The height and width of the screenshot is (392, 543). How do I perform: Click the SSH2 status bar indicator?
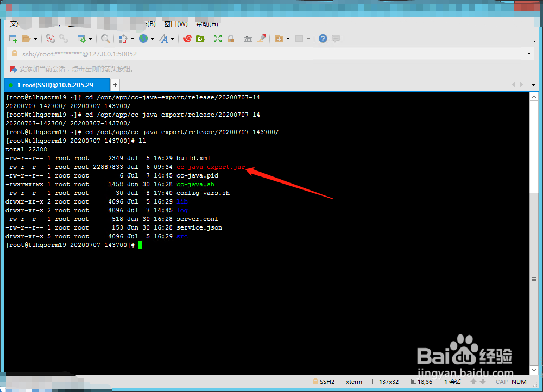(x=324, y=382)
